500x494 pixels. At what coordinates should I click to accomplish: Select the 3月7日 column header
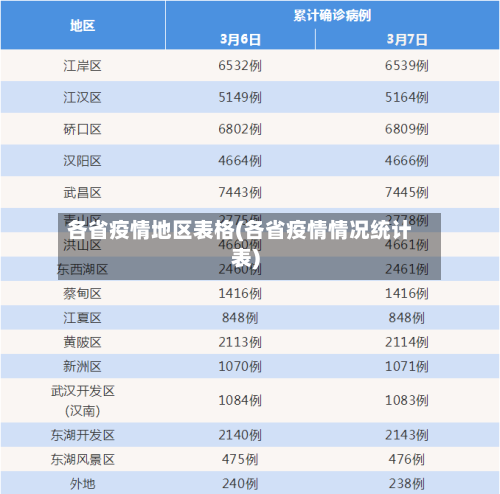407,40
